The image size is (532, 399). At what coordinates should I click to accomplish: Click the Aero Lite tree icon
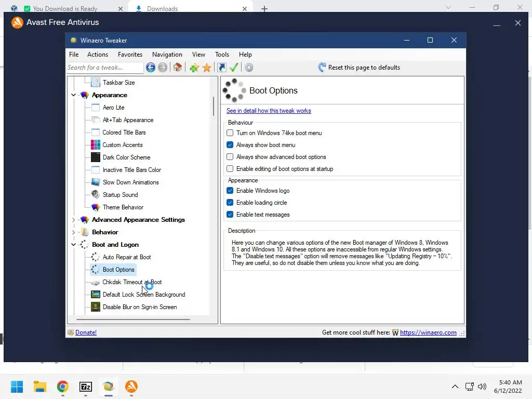point(96,108)
